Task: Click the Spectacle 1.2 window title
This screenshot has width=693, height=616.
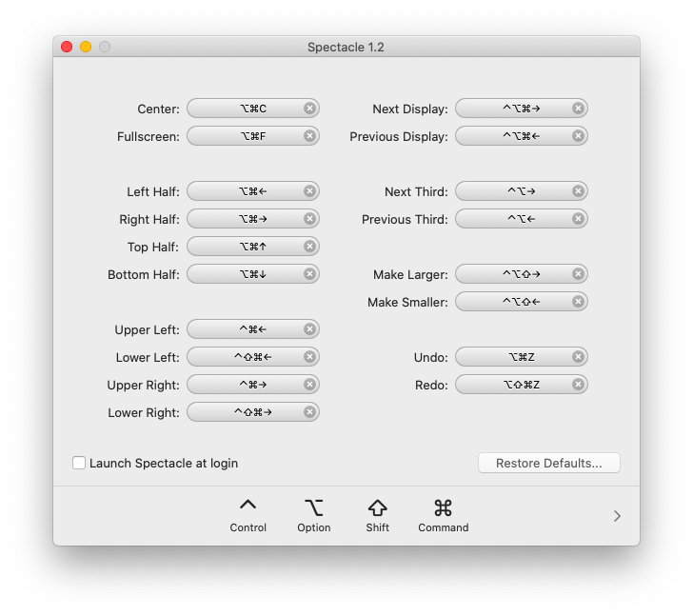Action: (346, 47)
